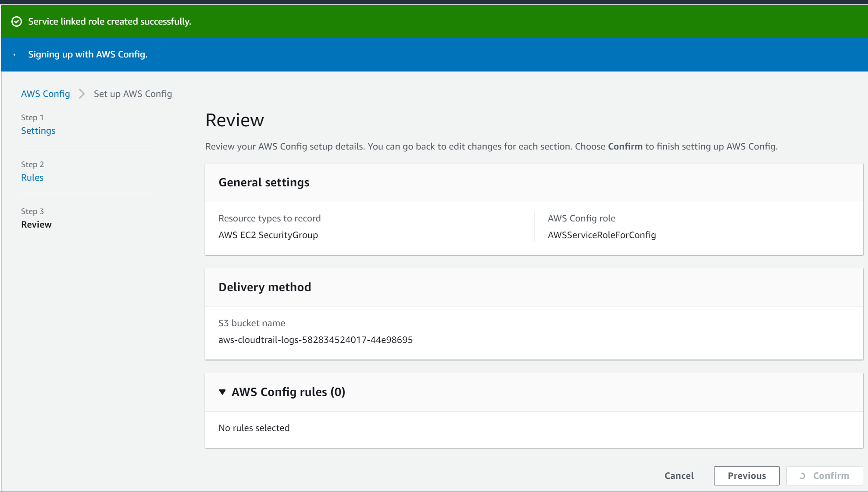
Task: Click the green success checkmark icon
Action: click(17, 21)
